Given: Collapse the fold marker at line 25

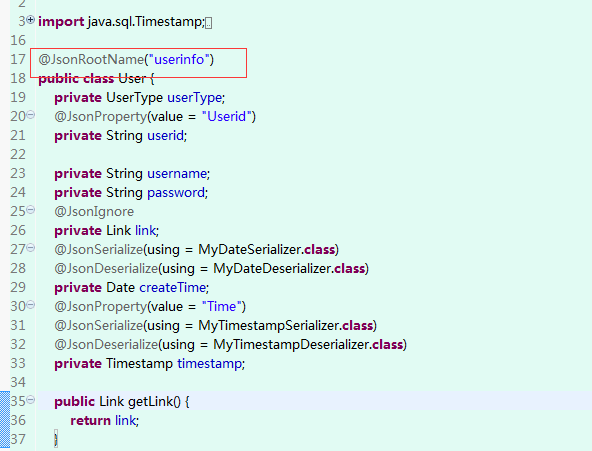Looking at the screenshot, I should pyautogui.click(x=31, y=209).
